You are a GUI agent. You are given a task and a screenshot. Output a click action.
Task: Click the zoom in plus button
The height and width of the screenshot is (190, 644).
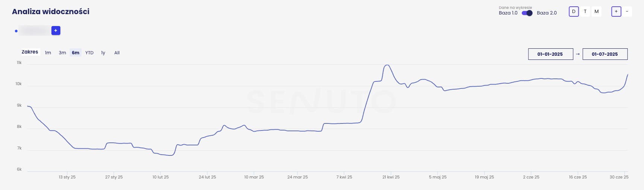coord(616,12)
